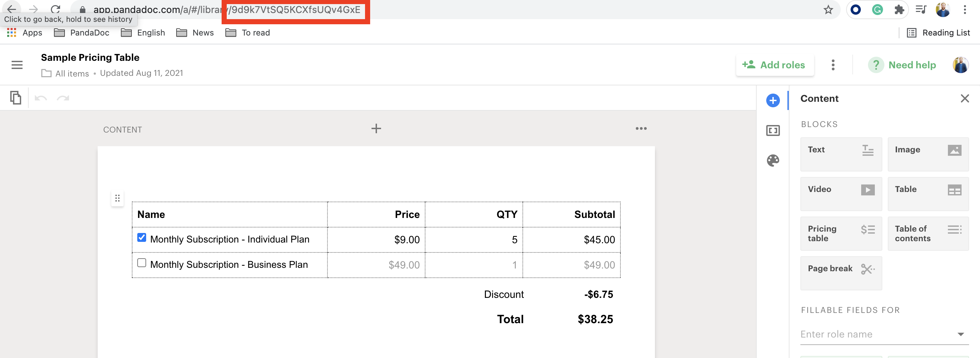Image resolution: width=980 pixels, height=358 pixels.
Task: Click the undo arrow
Action: pyautogui.click(x=41, y=98)
